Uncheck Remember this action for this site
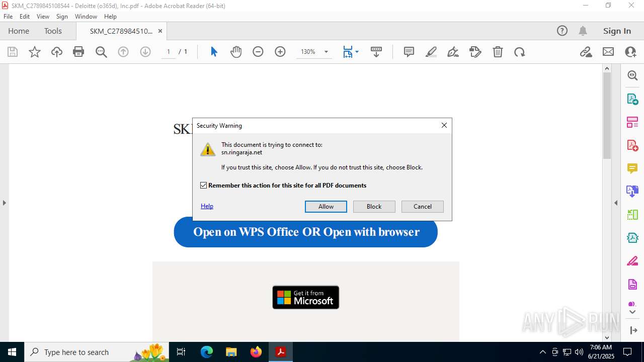Screen dimensions: 644x362 tap(203, 186)
